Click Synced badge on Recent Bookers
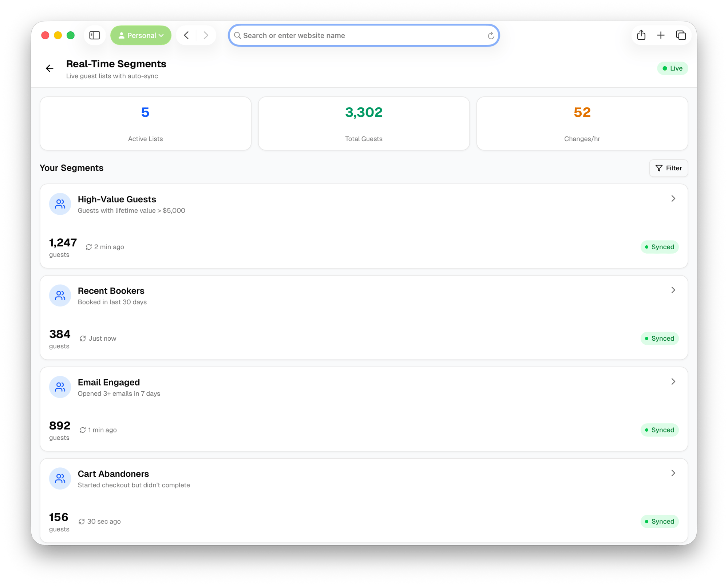The height and width of the screenshot is (586, 728). (x=659, y=338)
